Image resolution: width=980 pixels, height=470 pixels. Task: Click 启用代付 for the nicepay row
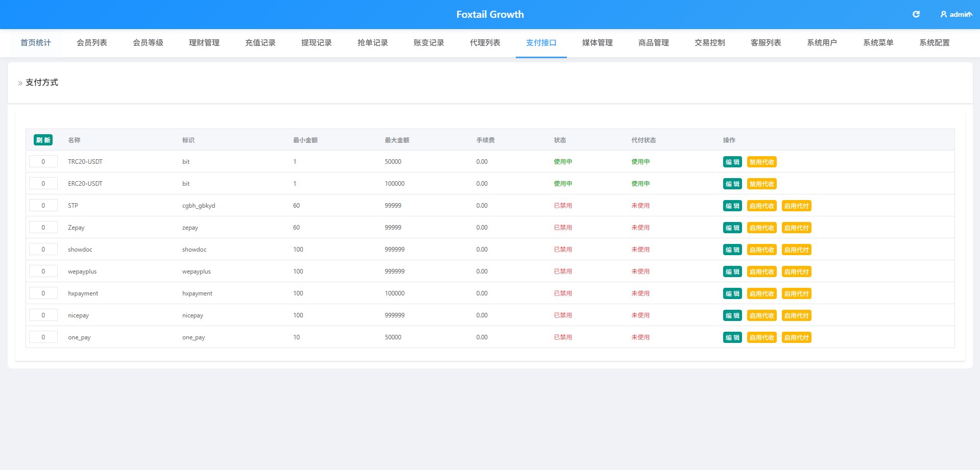(x=797, y=315)
